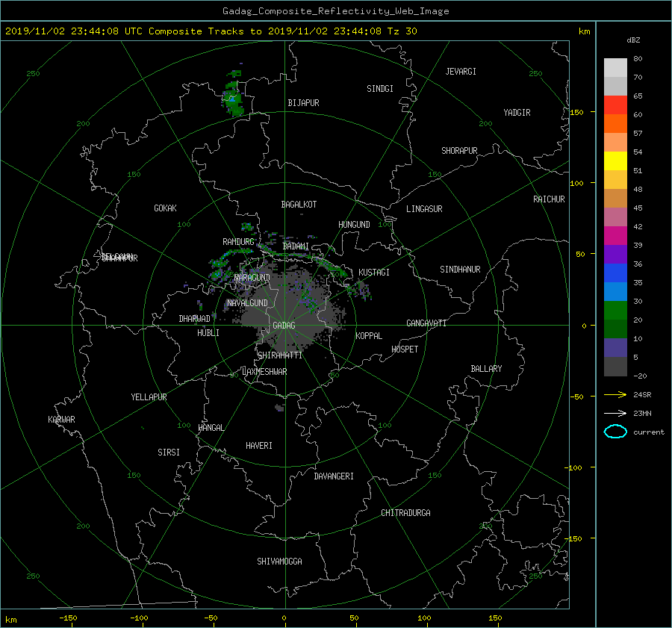Click the white 23MN arrow legend icon
The width and height of the screenshot is (672, 628).
(x=615, y=413)
